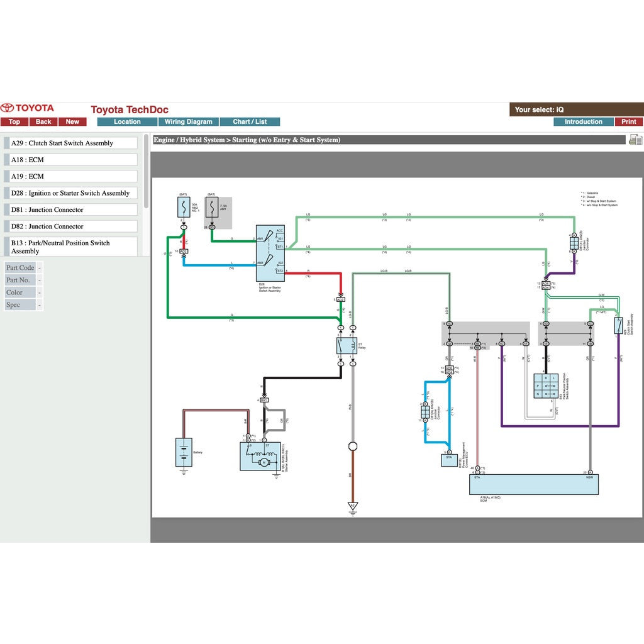
Task: Click the Print button
Action: pos(628,122)
